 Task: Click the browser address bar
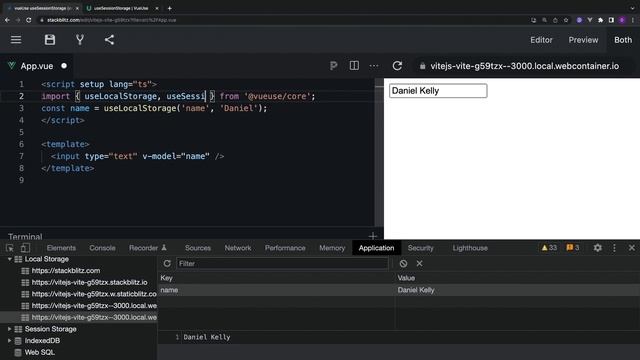coord(282,20)
